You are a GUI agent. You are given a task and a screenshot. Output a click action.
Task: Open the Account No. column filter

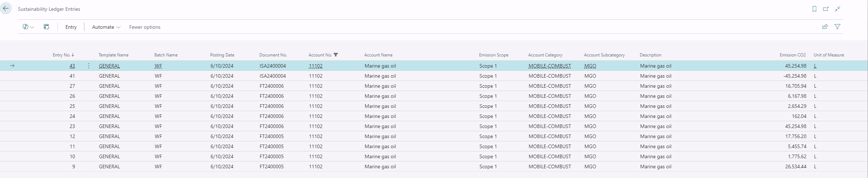click(336, 55)
